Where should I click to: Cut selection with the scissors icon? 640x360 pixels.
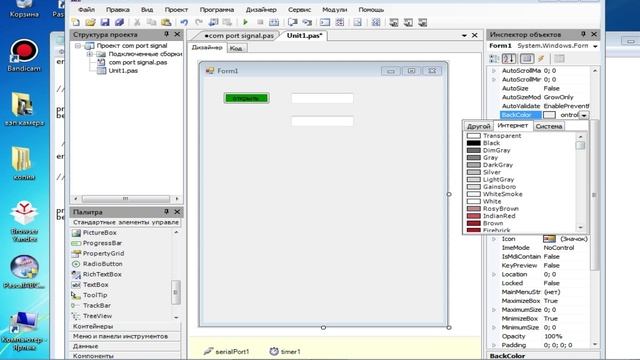tap(137, 22)
